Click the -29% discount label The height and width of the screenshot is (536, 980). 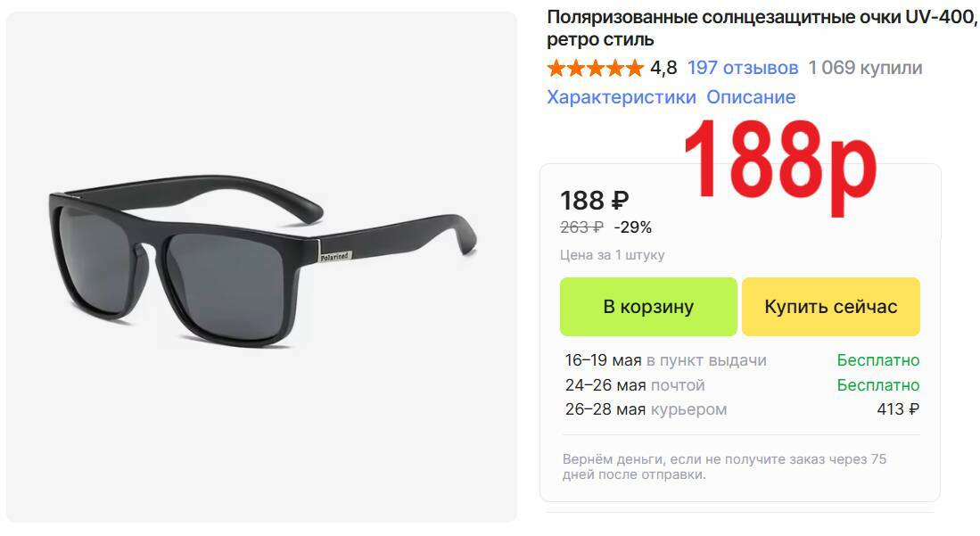(632, 227)
